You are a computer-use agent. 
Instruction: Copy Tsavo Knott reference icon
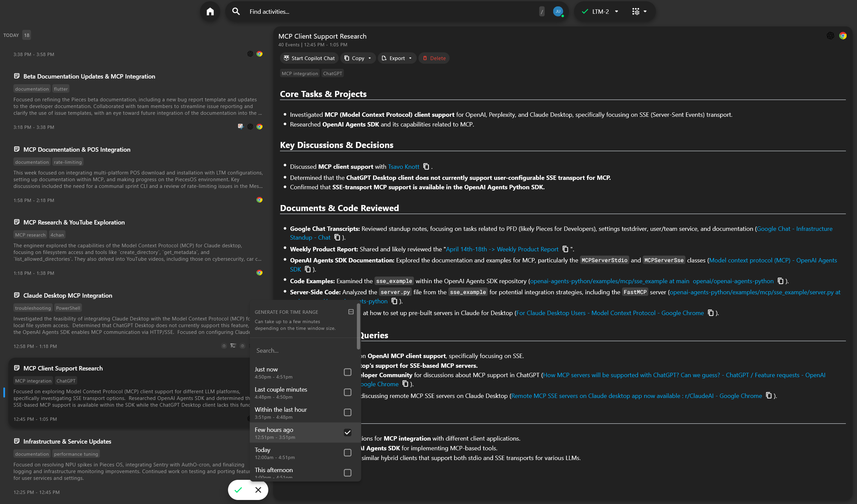(426, 166)
